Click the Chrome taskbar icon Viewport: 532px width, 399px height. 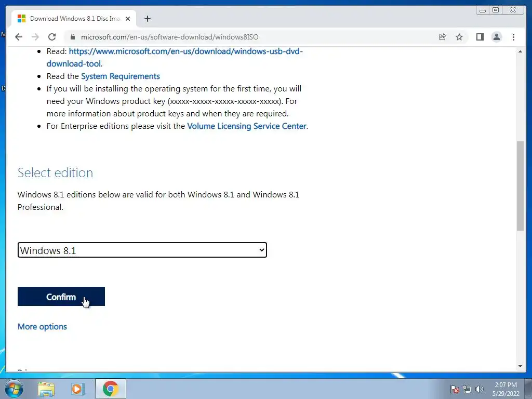point(111,389)
